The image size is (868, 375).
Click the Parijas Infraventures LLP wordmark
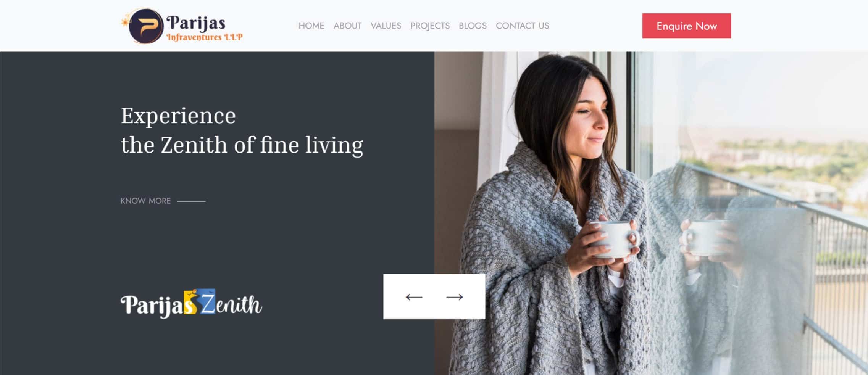[x=204, y=28]
